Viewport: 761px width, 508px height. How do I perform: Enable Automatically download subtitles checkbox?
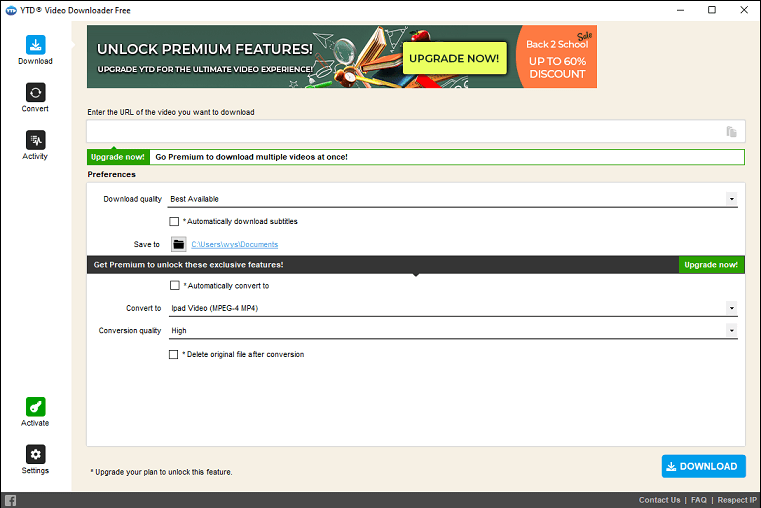[174, 221]
